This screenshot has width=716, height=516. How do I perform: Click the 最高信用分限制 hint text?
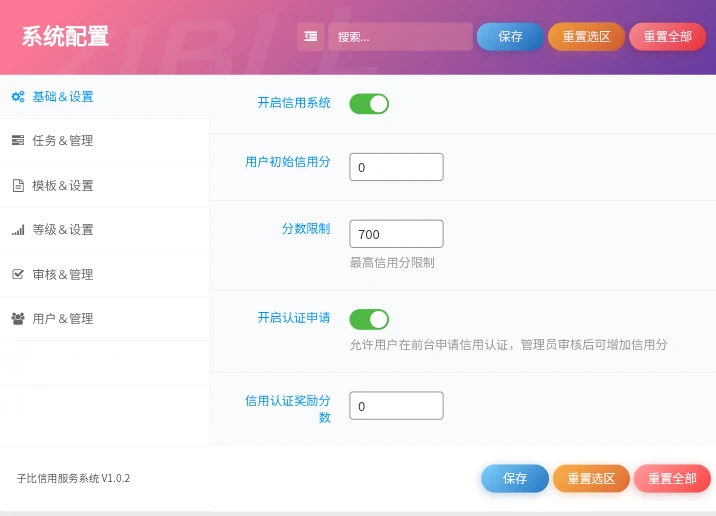point(392,263)
